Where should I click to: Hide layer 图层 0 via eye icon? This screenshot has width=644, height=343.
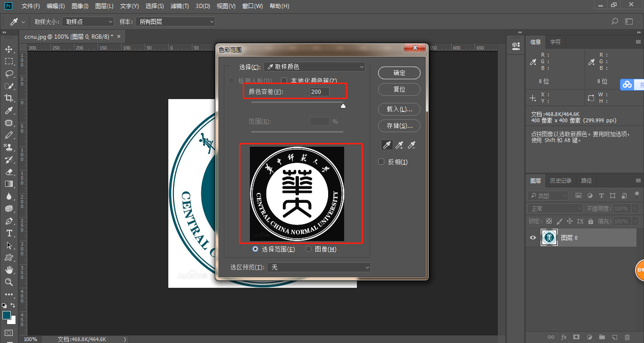point(533,238)
